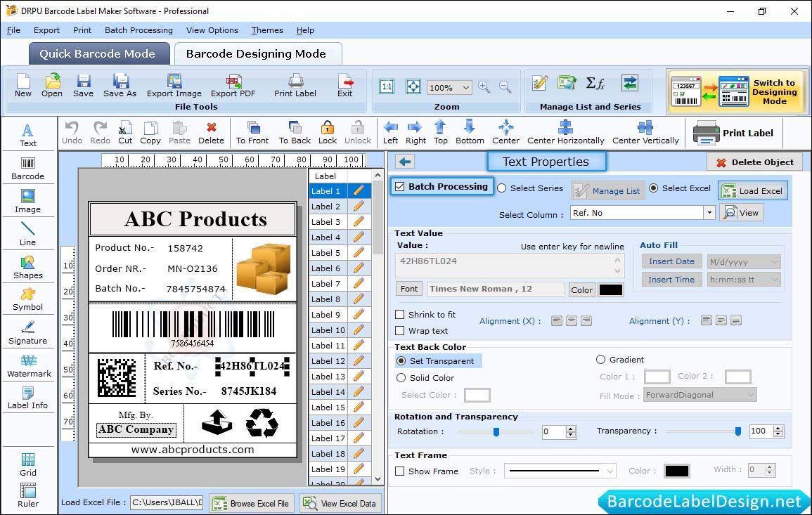This screenshot has height=515, width=812.
Task: Click the Font button
Action: pyautogui.click(x=409, y=289)
